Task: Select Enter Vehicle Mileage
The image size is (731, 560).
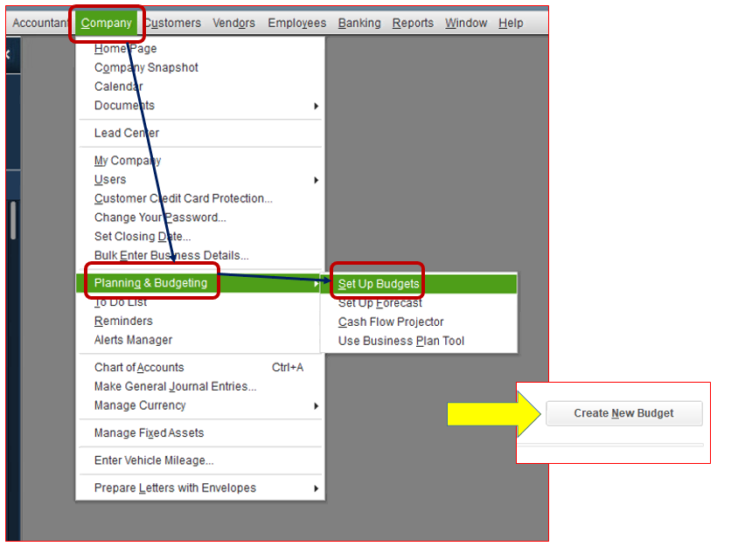Action: [200, 460]
